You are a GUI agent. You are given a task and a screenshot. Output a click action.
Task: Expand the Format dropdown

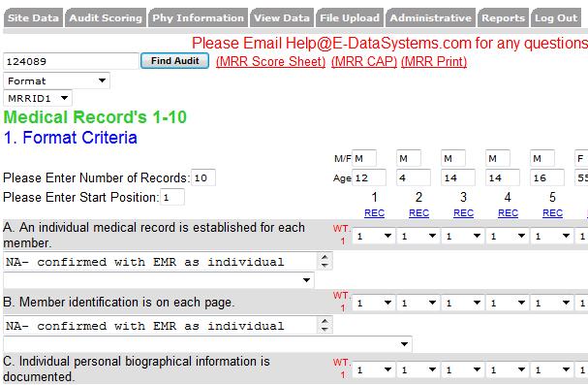click(56, 80)
